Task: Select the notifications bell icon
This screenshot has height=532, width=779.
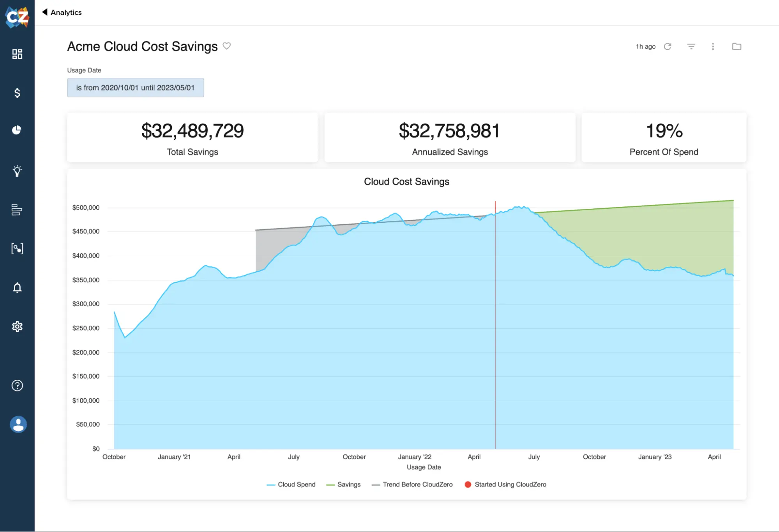Action: [x=17, y=287]
